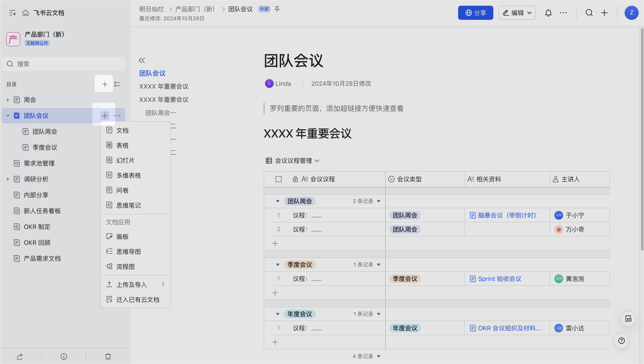This screenshot has width=644, height=364.
Task: Click the sidebar 搜索 field
Action: click(x=63, y=64)
